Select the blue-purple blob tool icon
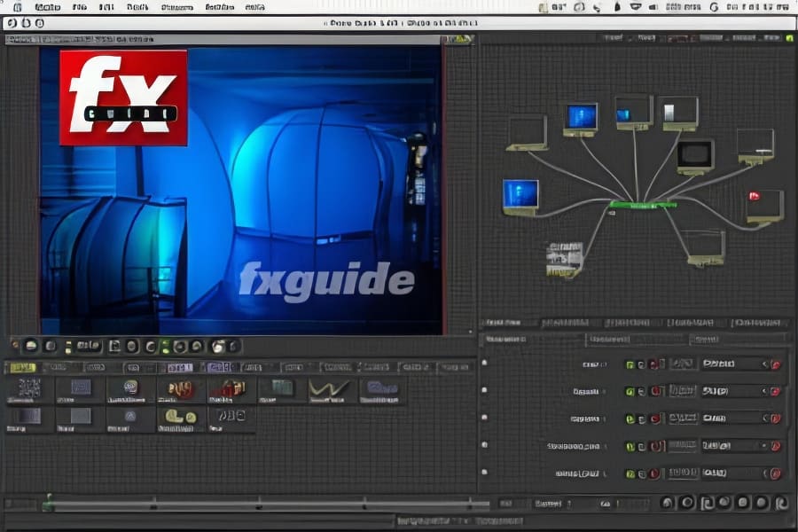 point(381,389)
